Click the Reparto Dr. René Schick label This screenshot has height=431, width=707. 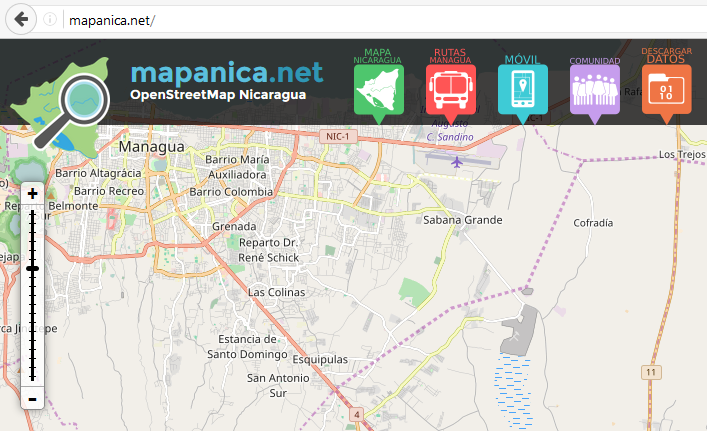tap(269, 250)
